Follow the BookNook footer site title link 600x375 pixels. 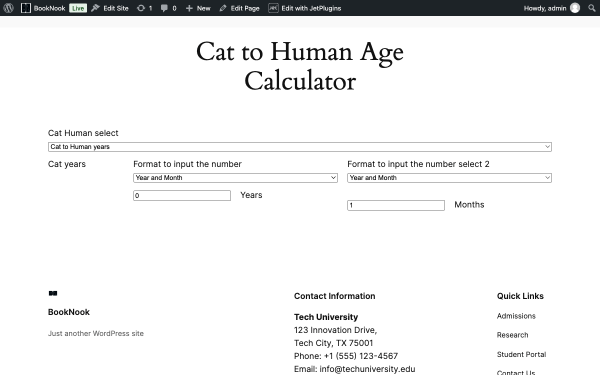click(69, 312)
